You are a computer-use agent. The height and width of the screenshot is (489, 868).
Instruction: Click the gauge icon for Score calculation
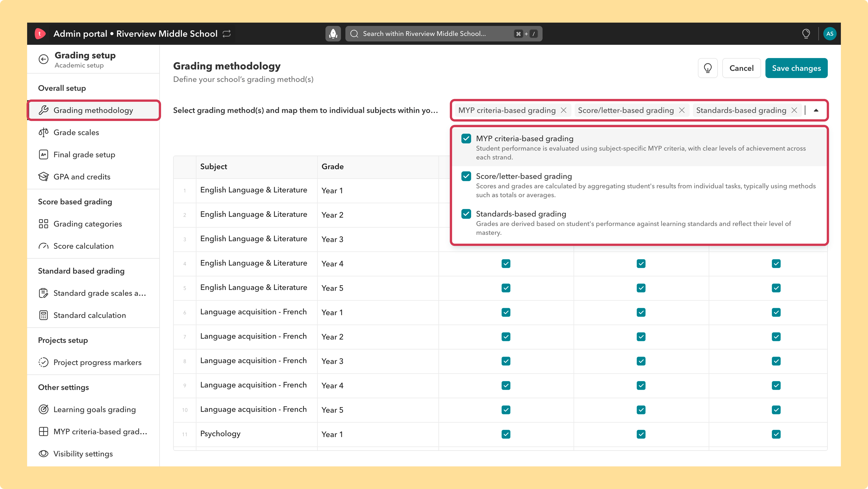tap(44, 246)
